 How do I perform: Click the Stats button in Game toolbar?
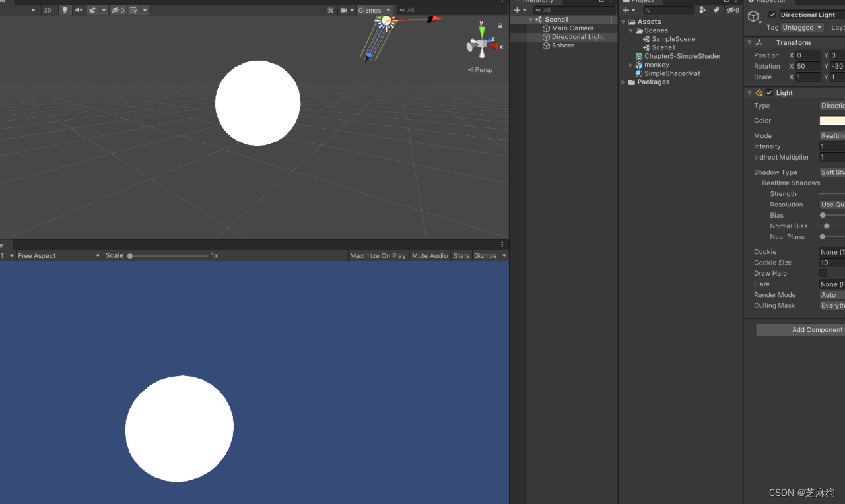click(x=461, y=255)
